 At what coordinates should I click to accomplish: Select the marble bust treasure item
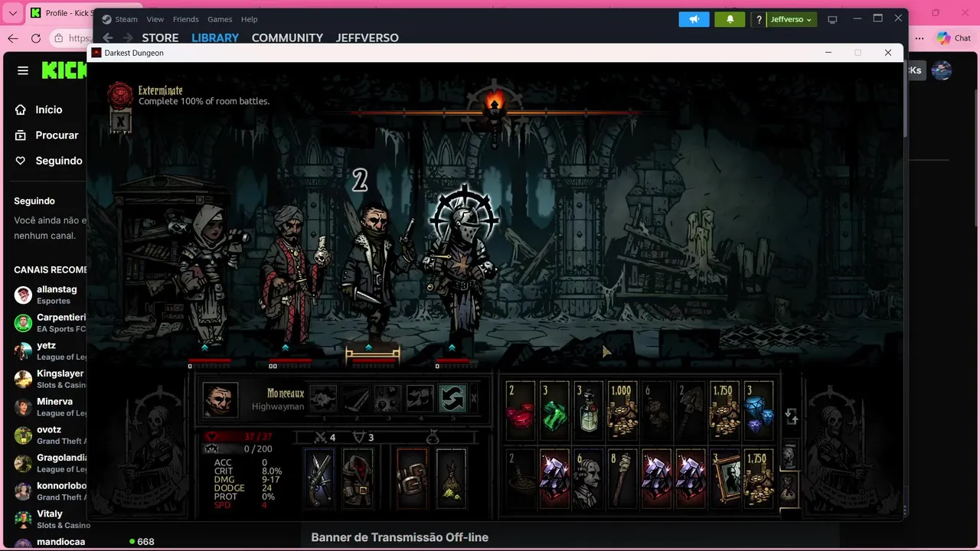point(588,480)
